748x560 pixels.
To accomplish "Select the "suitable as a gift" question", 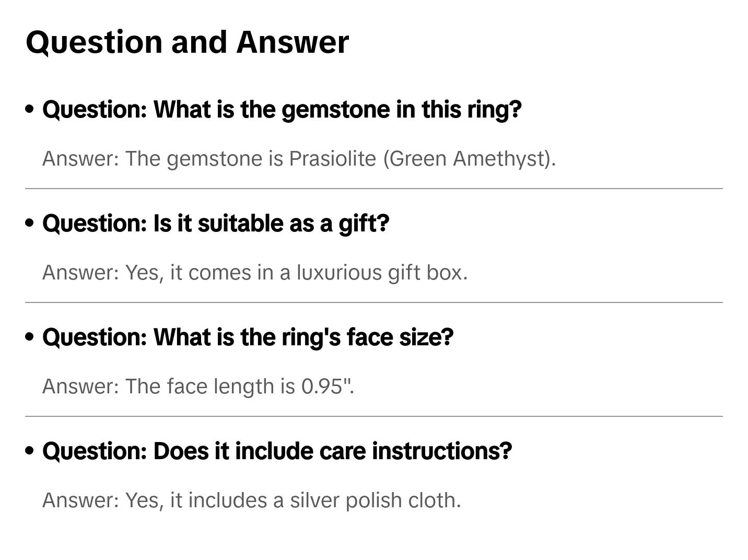I will (x=216, y=224).
